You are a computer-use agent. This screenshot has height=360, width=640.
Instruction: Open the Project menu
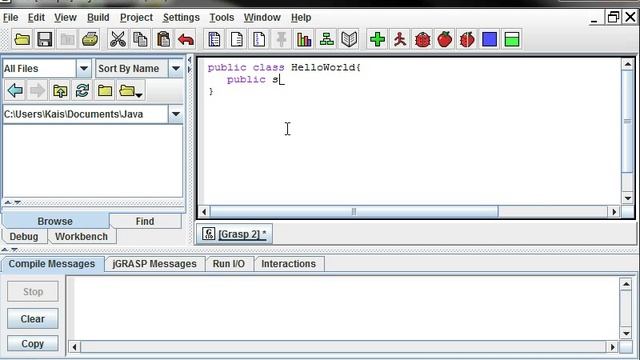tap(136, 18)
